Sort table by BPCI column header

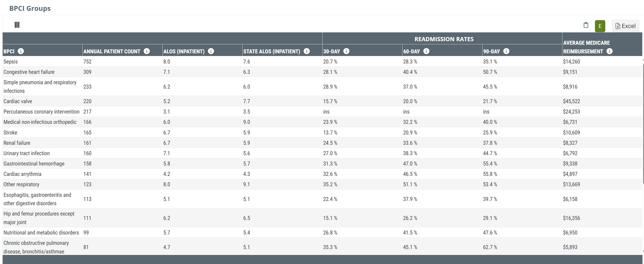tap(9, 51)
